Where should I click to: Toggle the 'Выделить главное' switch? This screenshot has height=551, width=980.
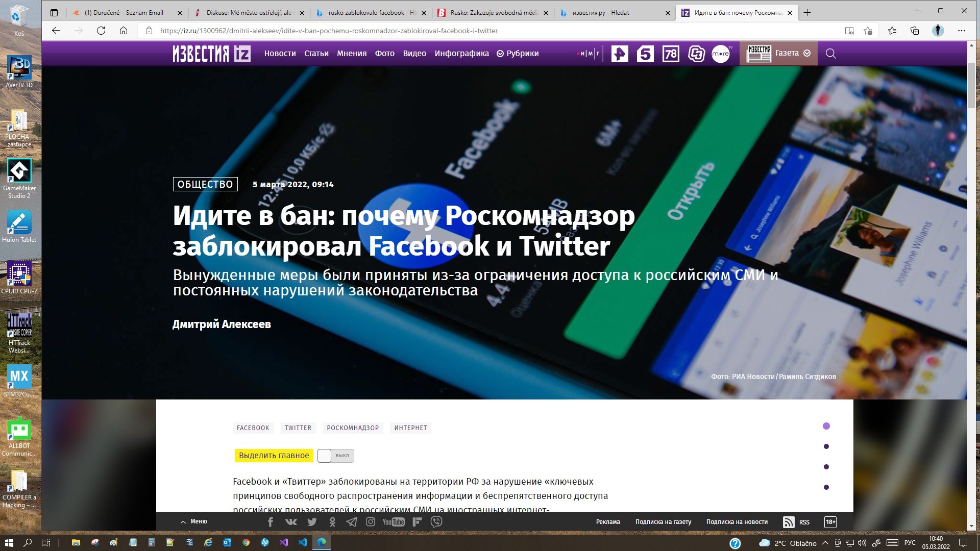click(x=335, y=456)
